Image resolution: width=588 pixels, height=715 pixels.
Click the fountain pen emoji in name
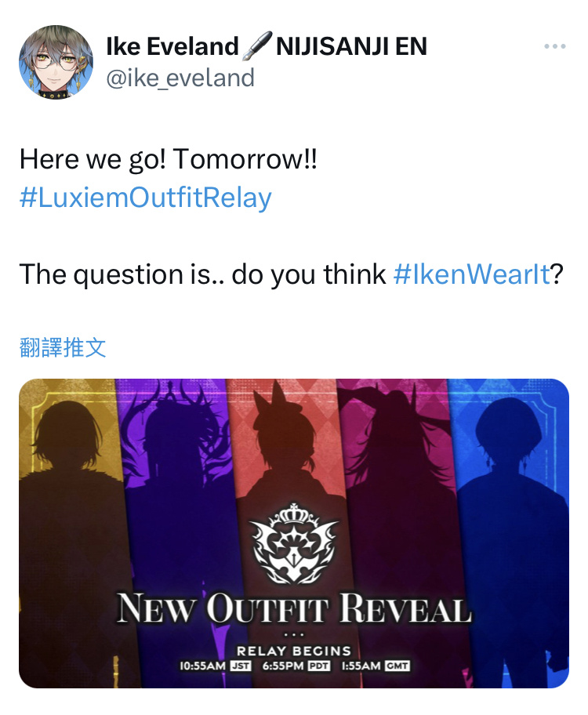tap(257, 46)
